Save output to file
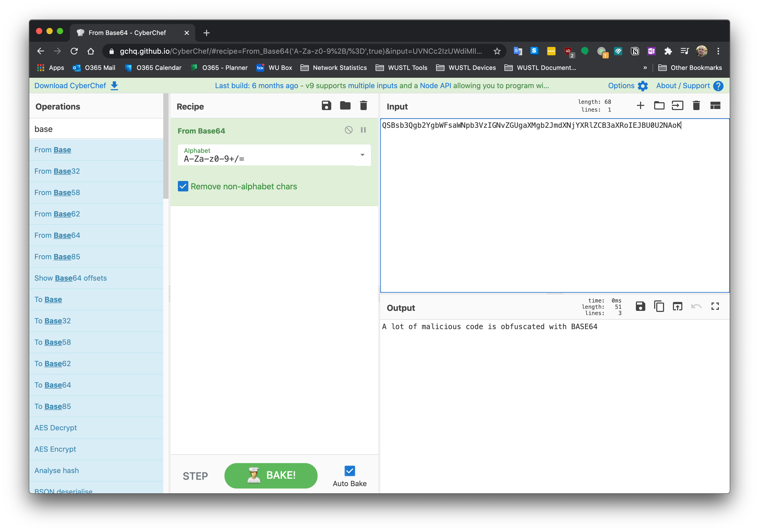759x532 pixels. pos(640,306)
